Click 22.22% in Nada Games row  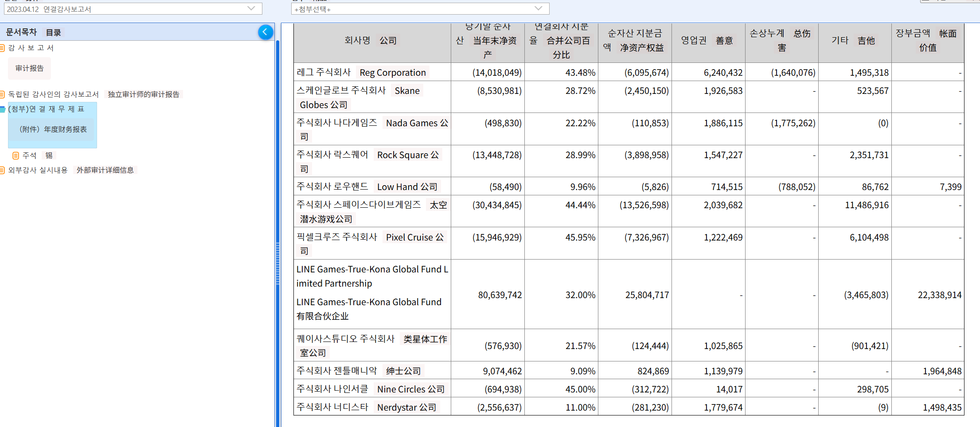click(x=580, y=123)
